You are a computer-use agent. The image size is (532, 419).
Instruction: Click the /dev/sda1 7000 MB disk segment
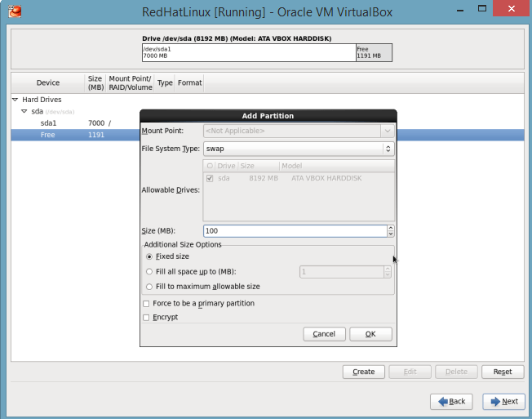click(249, 52)
